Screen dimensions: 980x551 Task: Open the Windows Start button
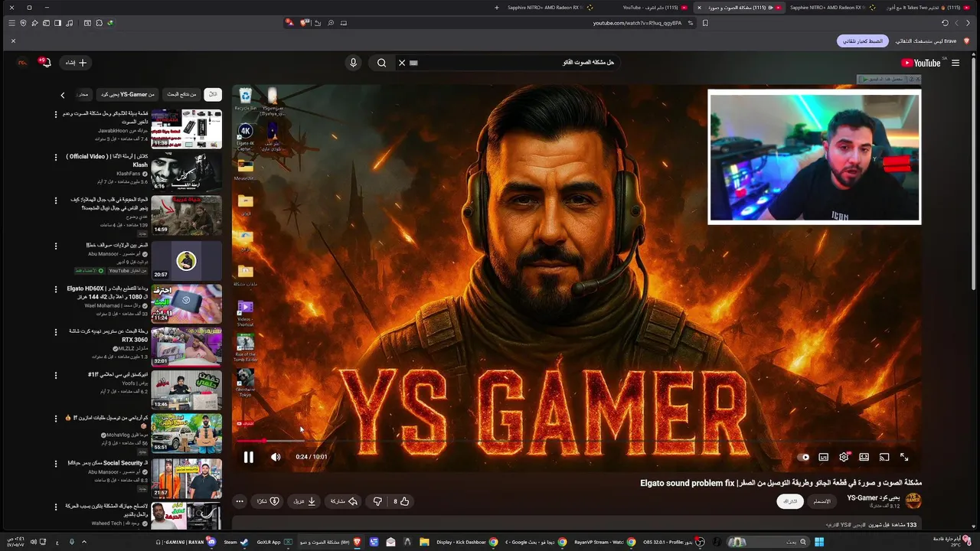(x=818, y=542)
